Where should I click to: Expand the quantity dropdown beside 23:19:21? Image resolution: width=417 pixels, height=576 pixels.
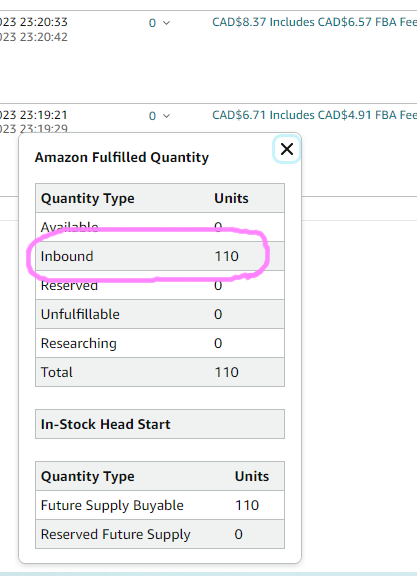159,116
